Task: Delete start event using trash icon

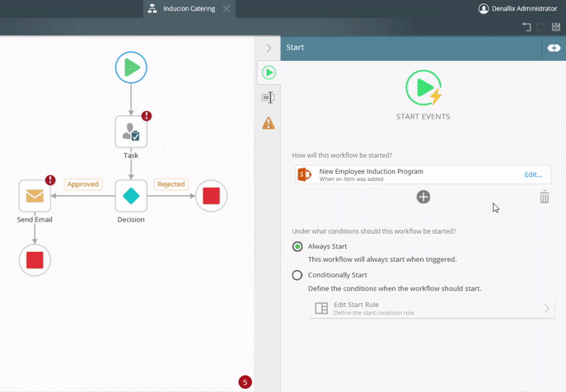Action: pyautogui.click(x=544, y=197)
